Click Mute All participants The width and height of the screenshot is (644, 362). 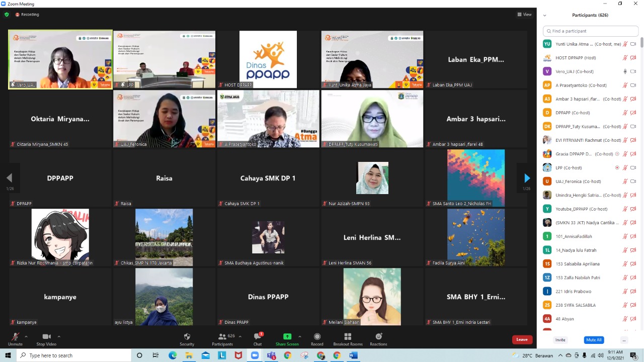pyautogui.click(x=594, y=340)
